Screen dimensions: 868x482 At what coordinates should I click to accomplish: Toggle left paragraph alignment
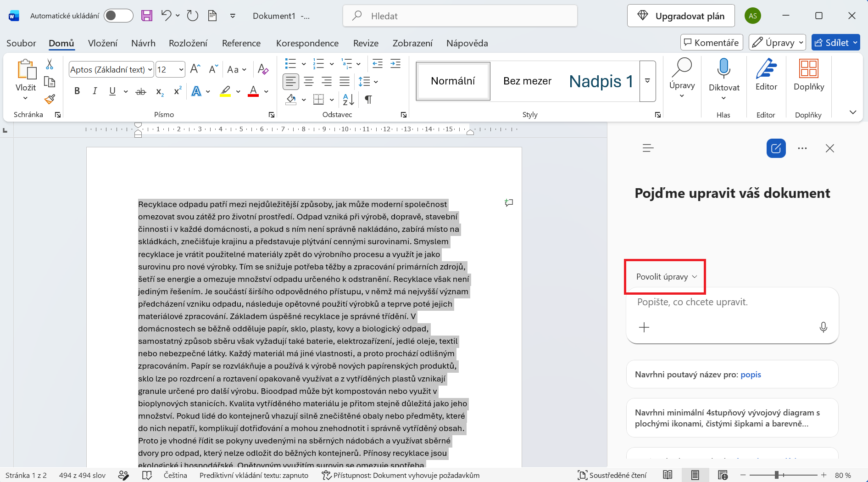(290, 82)
